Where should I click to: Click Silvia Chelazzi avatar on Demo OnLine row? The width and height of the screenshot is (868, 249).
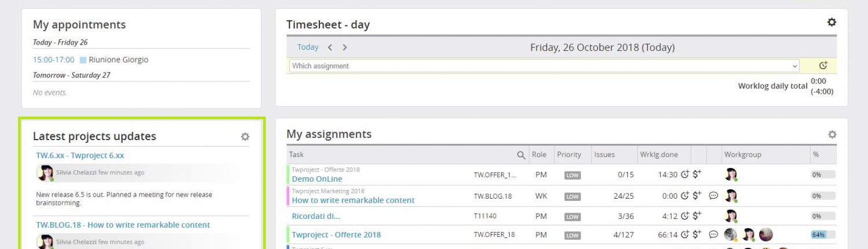pyautogui.click(x=731, y=174)
